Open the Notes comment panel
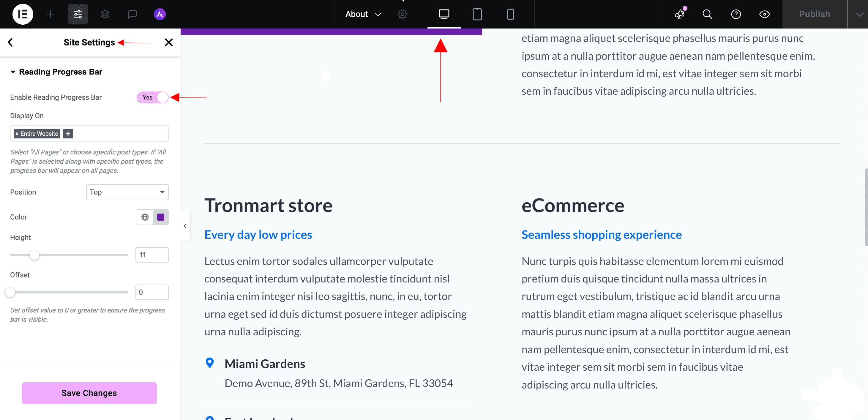Screen dimensions: 868x420 click(132, 14)
